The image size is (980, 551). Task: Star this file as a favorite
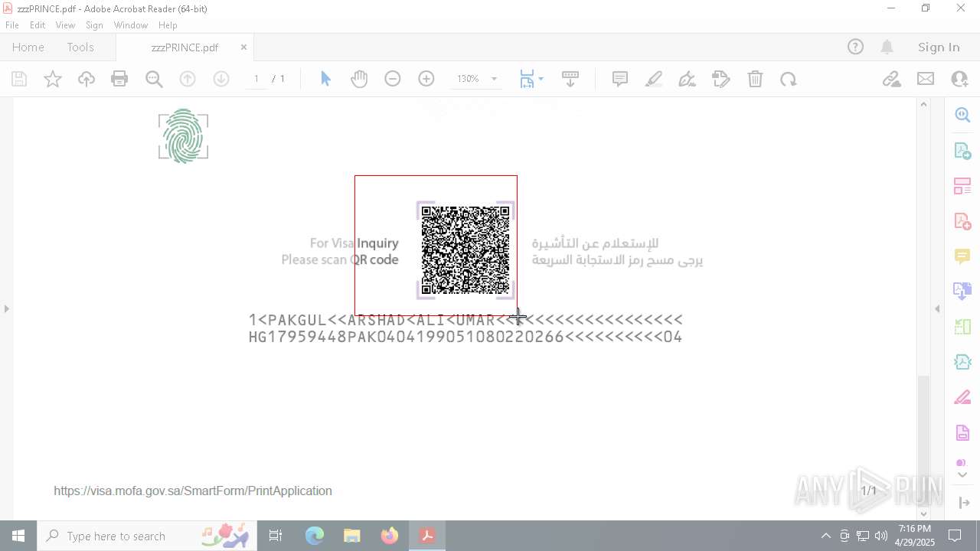pos(53,79)
